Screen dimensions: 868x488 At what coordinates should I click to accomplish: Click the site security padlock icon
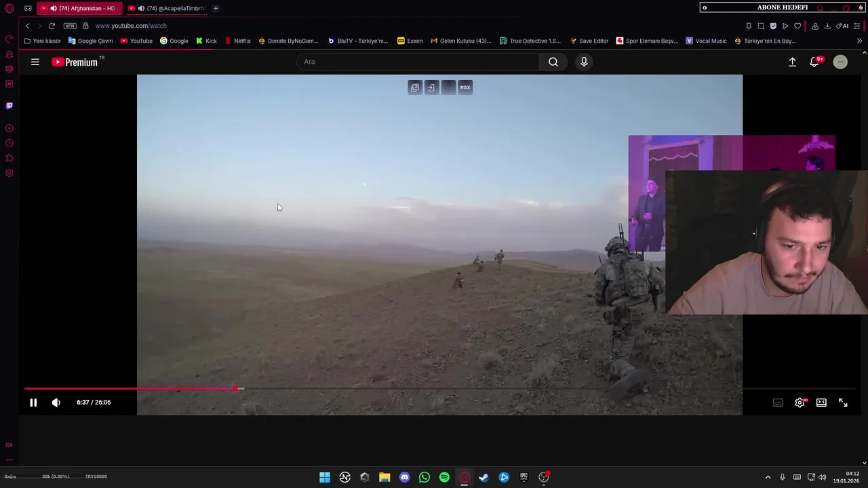click(85, 26)
